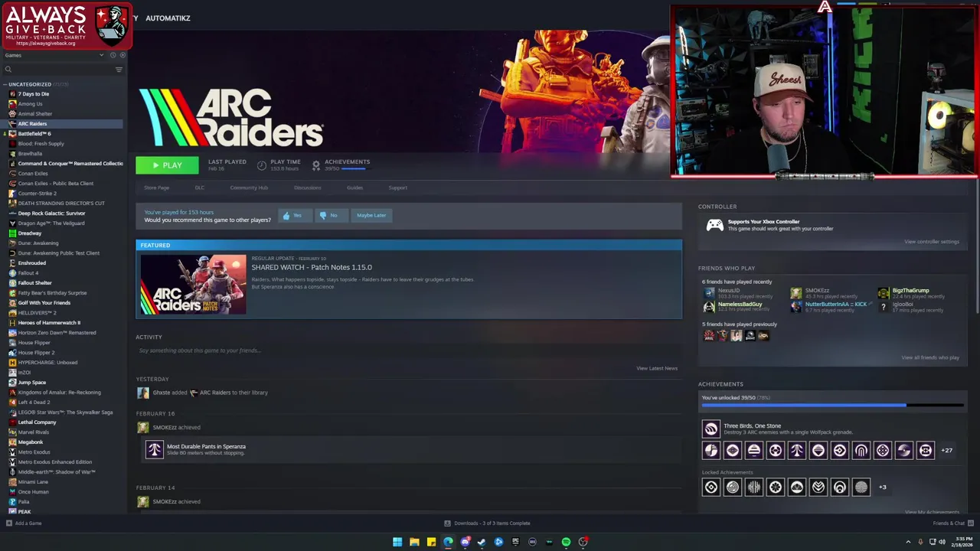
Task: Open the Discussions tab
Action: point(307,187)
